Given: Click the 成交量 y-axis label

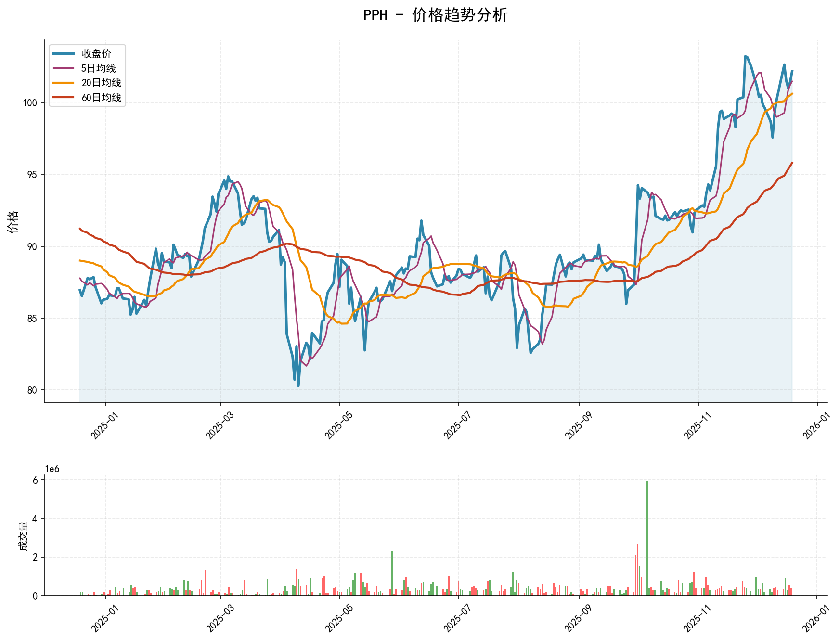Looking at the screenshot, I should click(x=22, y=536).
